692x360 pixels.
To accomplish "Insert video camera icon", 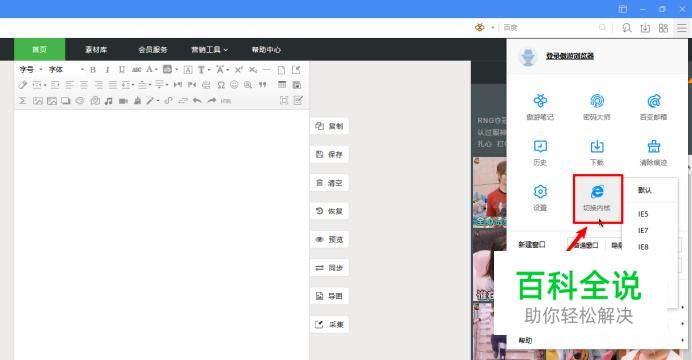I will (123, 101).
